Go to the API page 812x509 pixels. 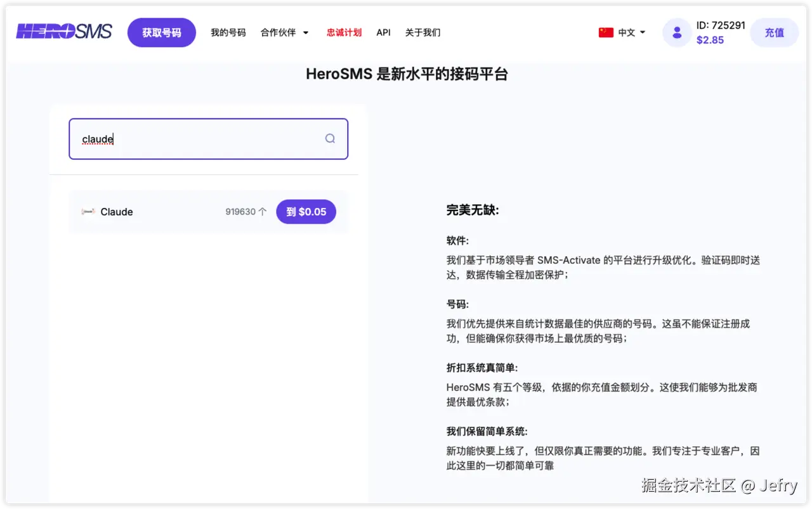383,32
